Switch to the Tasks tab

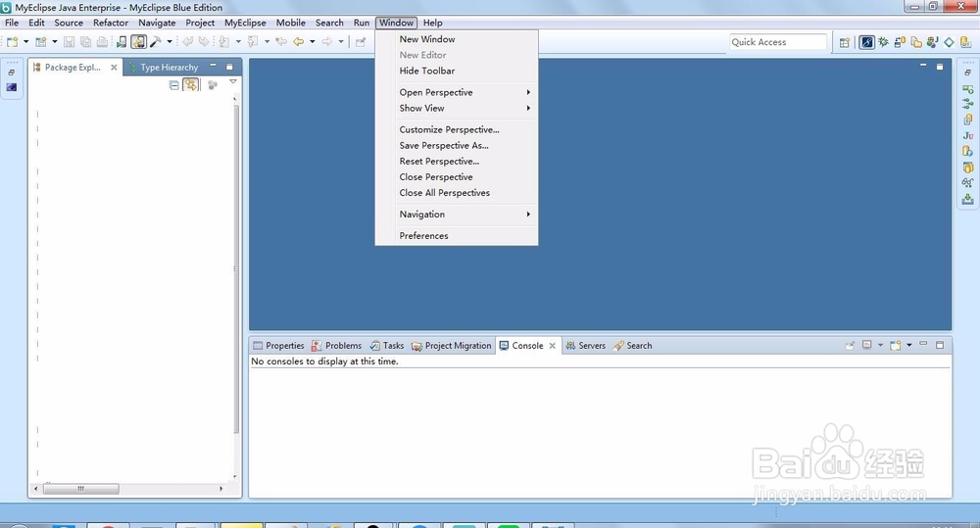pos(387,346)
